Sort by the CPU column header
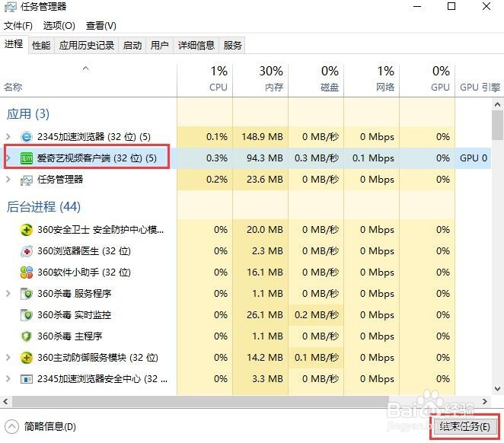Screen dimensions: 504x443 (x=205, y=79)
